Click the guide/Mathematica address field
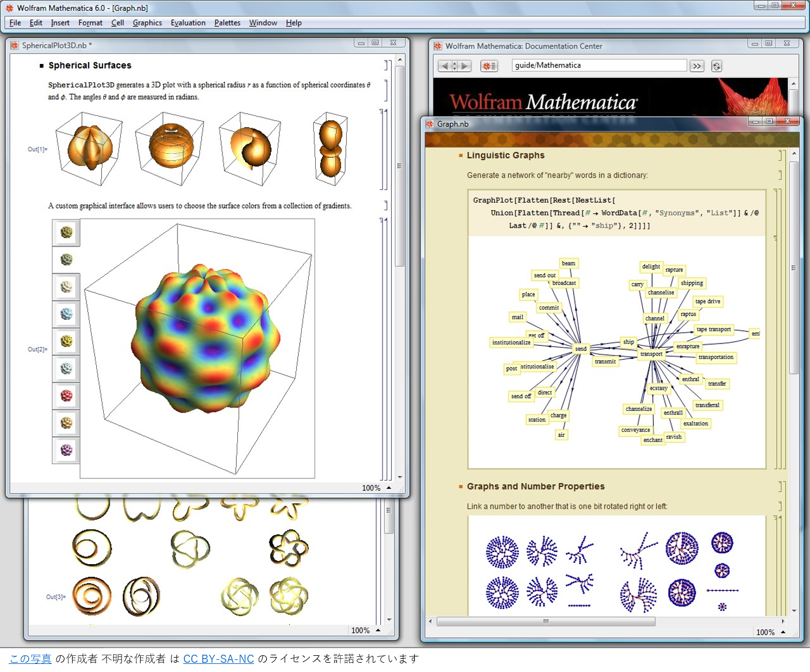The width and height of the screenshot is (810, 672). click(x=599, y=65)
